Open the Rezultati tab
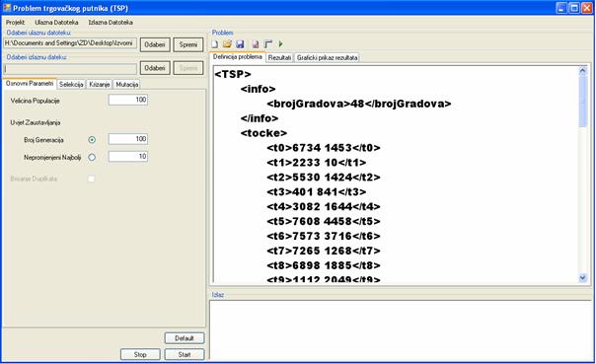This screenshot has width=596, height=364. 279,58
